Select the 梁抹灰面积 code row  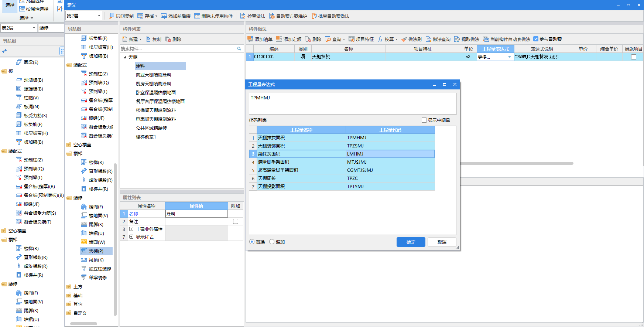tap(342, 154)
